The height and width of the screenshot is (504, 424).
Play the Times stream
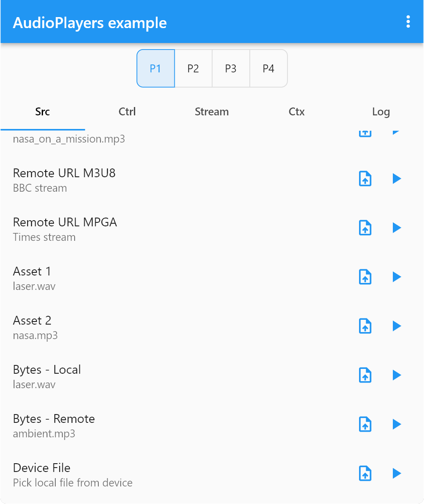(x=396, y=228)
